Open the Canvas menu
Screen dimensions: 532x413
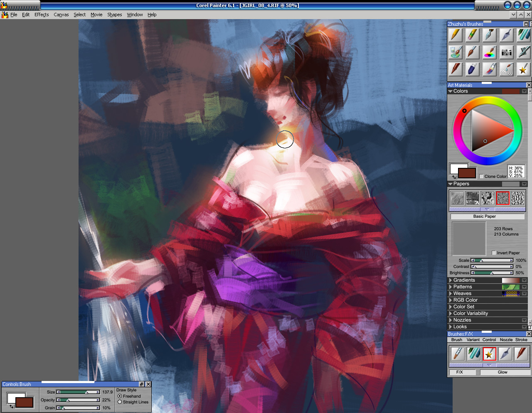(61, 15)
